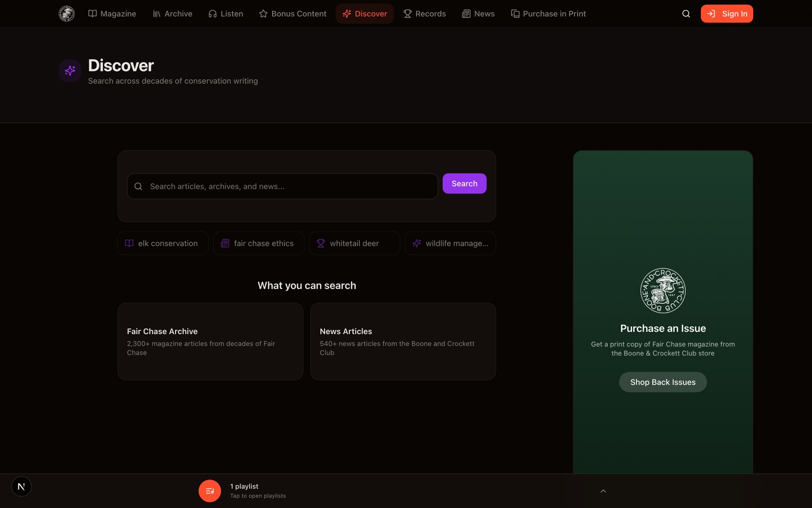Click the search magnifier icon in header
The width and height of the screenshot is (812, 508).
686,14
